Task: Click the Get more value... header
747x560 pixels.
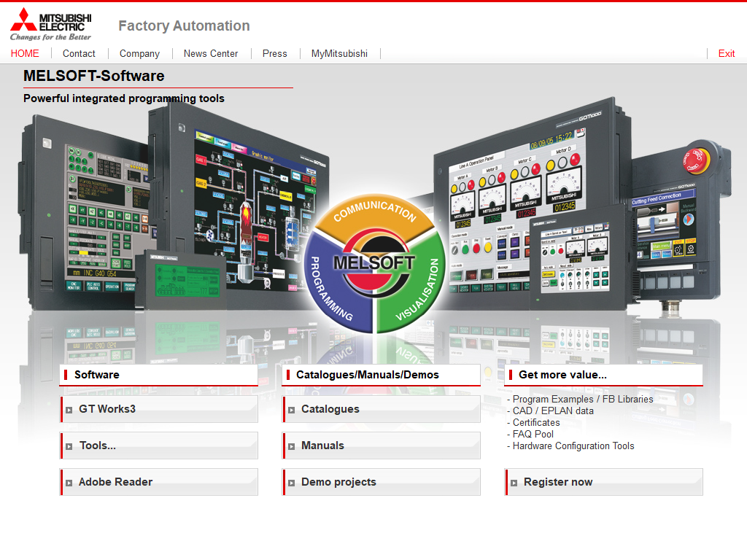Action: pyautogui.click(x=603, y=375)
